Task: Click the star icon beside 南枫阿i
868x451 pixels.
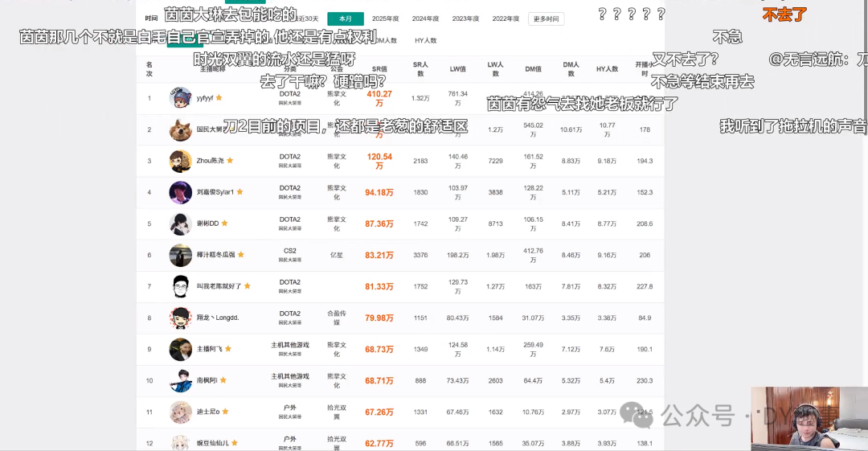Action: pyautogui.click(x=223, y=380)
